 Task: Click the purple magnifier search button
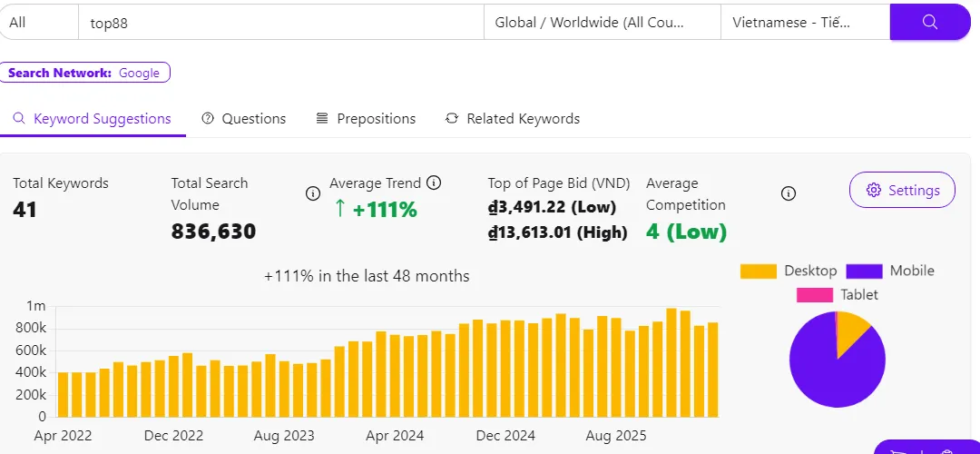929,23
